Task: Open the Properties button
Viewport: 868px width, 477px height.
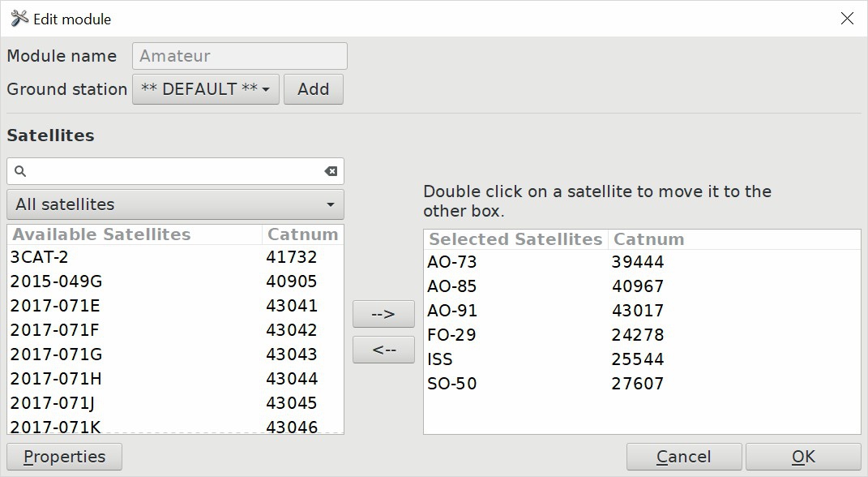Action: 65,457
